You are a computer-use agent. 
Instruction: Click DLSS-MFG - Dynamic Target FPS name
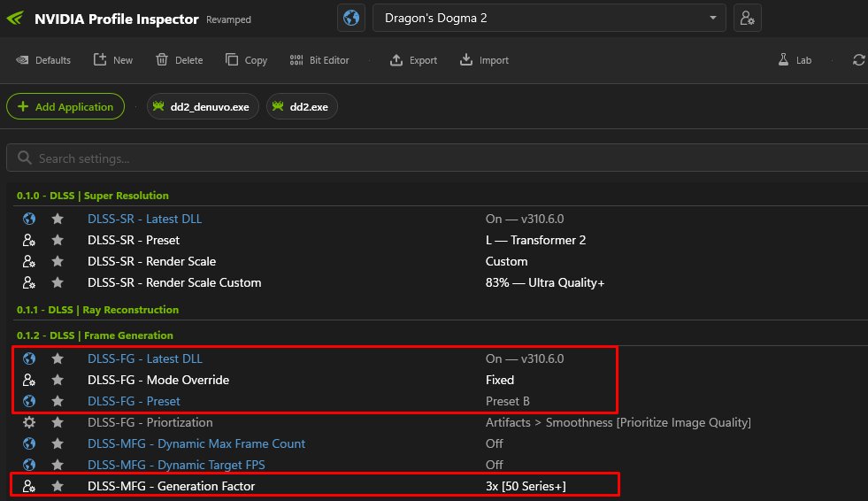[x=176, y=465]
